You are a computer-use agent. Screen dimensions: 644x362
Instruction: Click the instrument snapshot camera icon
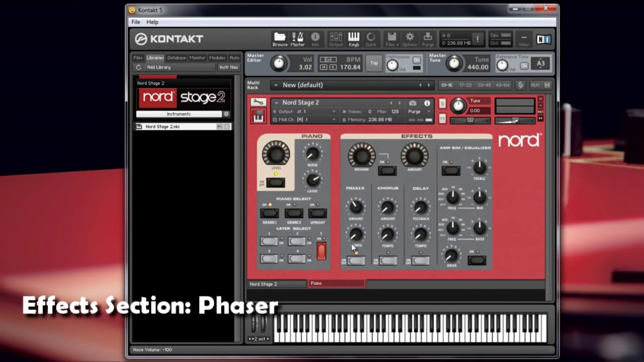[413, 103]
